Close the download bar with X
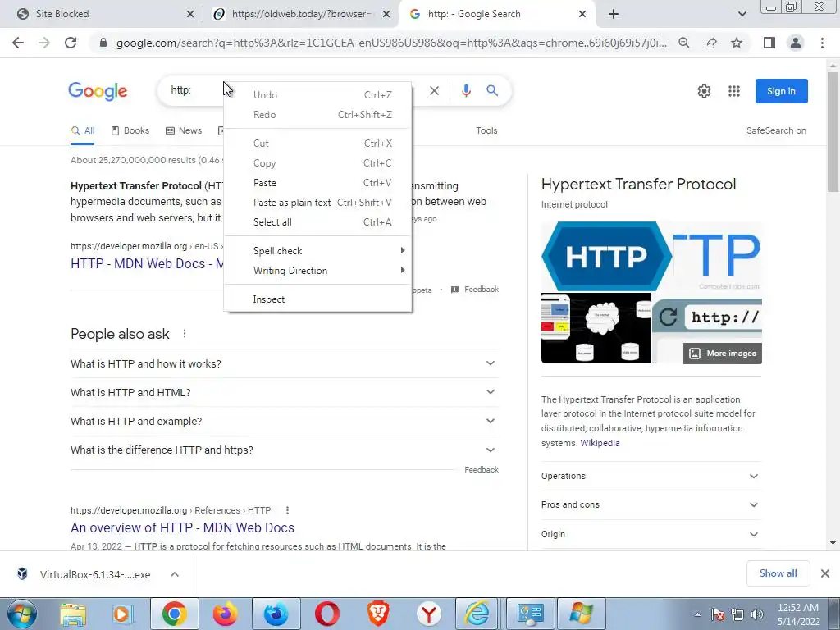The image size is (840, 630). (x=825, y=573)
